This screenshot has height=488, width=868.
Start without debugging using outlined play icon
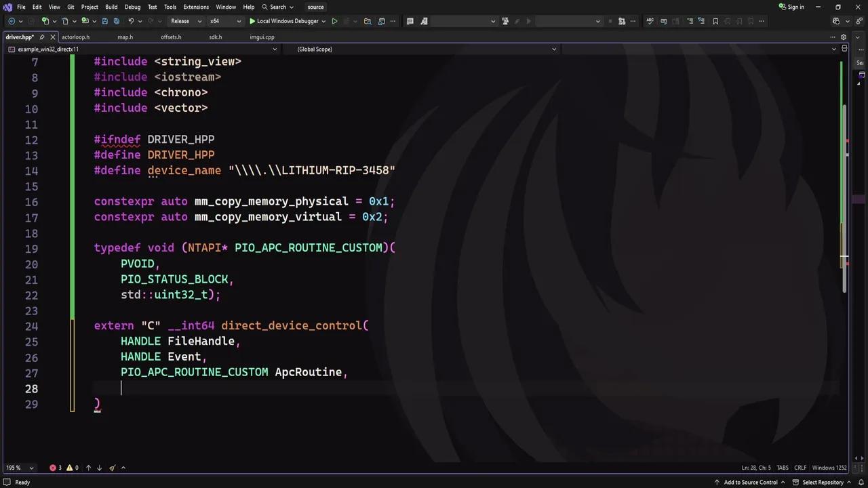tap(334, 21)
